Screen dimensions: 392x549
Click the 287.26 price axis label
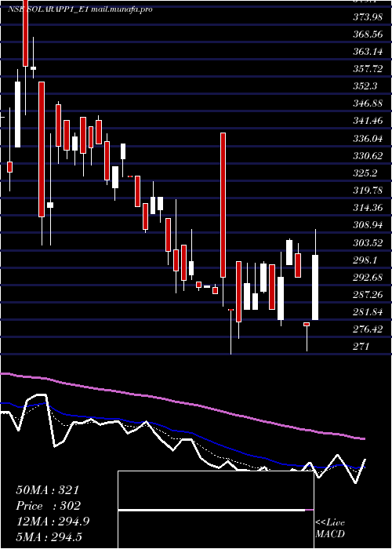tap(368, 294)
